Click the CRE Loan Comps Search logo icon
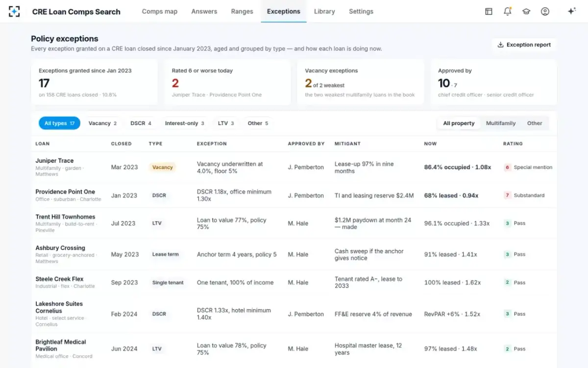The width and height of the screenshot is (588, 368). [14, 11]
